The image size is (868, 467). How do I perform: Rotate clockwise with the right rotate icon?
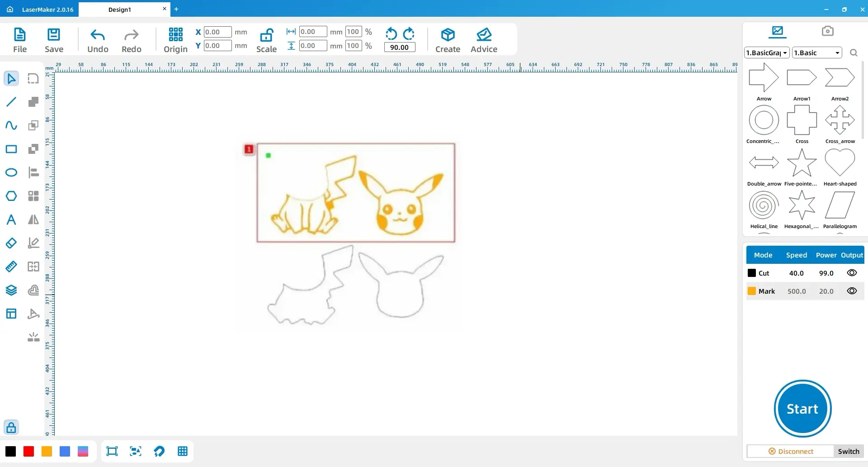point(409,33)
